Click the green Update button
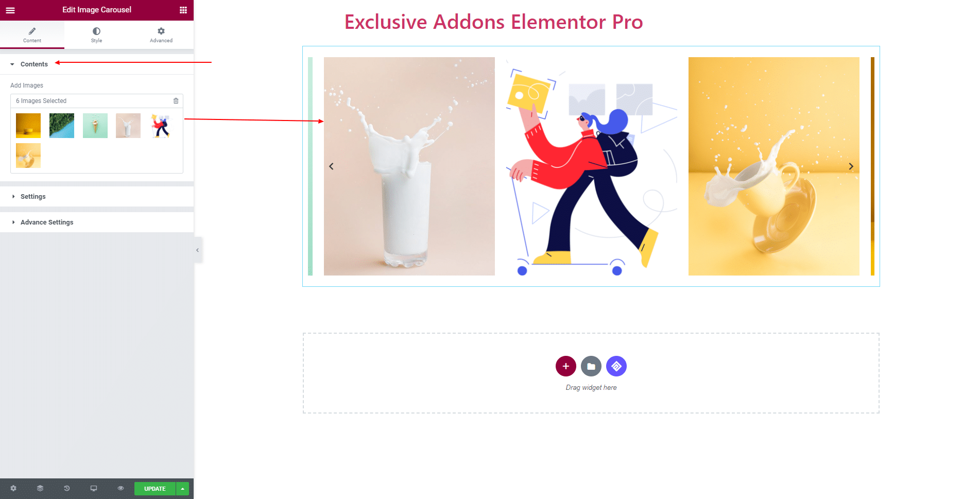980x499 pixels. click(x=155, y=489)
